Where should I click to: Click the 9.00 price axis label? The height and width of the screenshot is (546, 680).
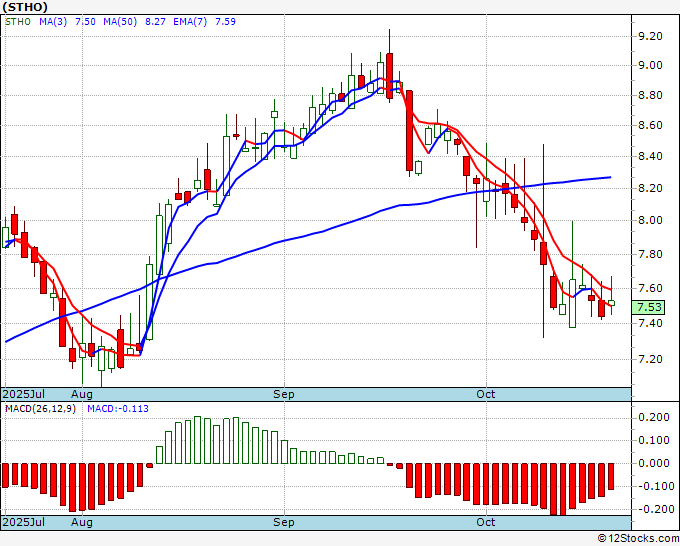(650, 65)
